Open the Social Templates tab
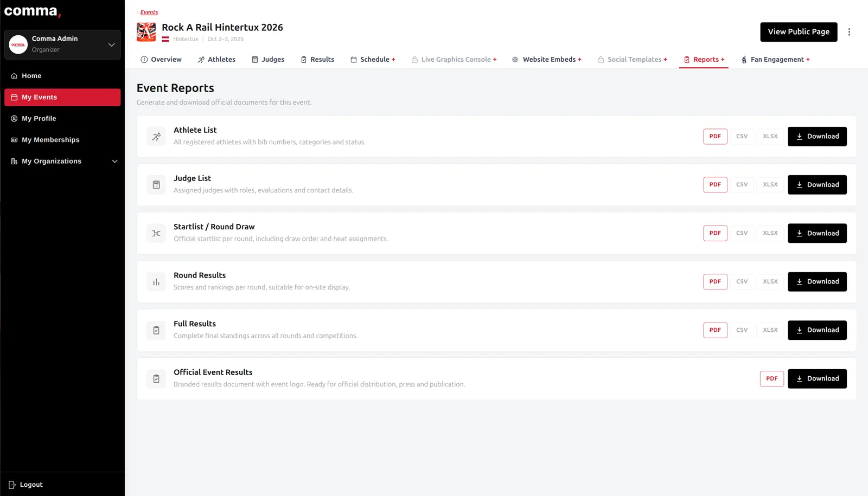868x496 pixels. tap(633, 60)
